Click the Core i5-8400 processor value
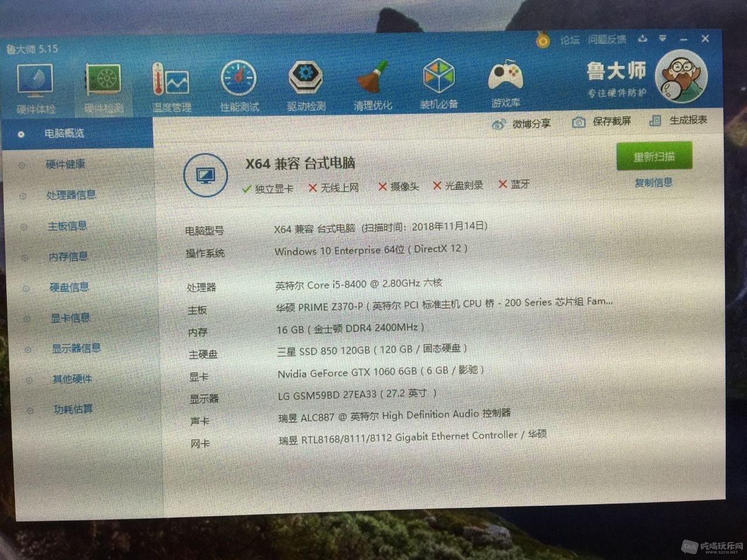The width and height of the screenshot is (747, 560). [x=359, y=284]
